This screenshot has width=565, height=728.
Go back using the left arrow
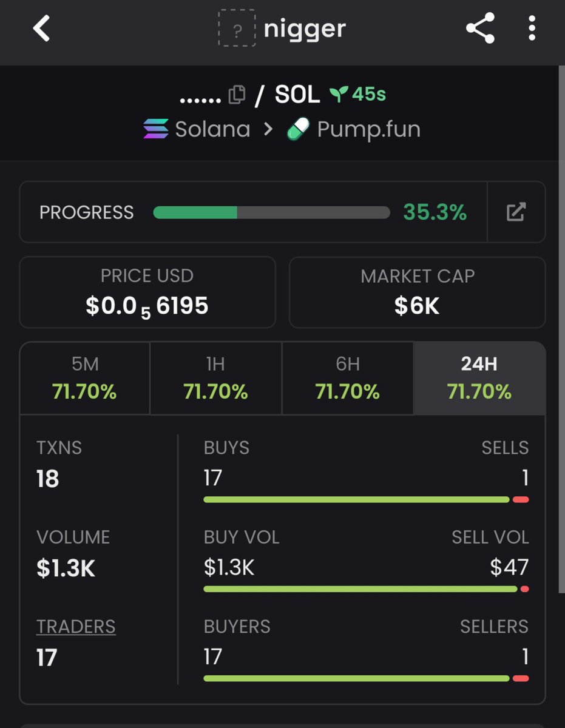click(41, 29)
